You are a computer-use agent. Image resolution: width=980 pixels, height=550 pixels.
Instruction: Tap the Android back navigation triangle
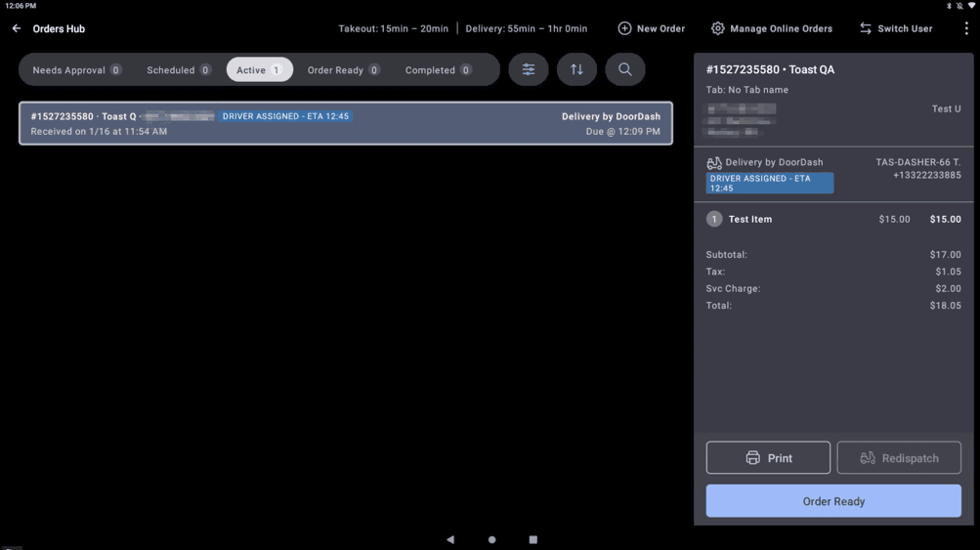pyautogui.click(x=450, y=539)
